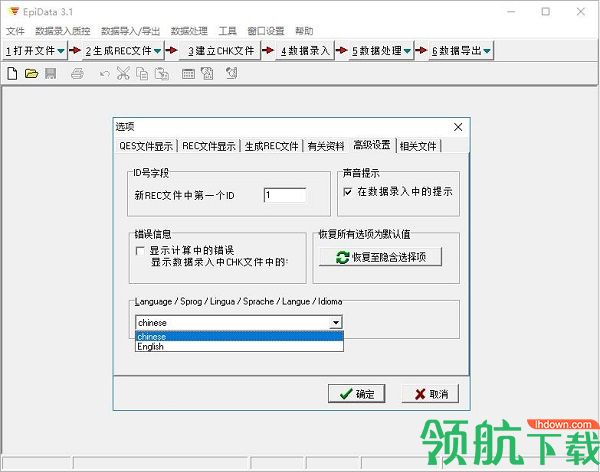Select the 高级设置 tab
600x472 pixels.
tap(372, 145)
